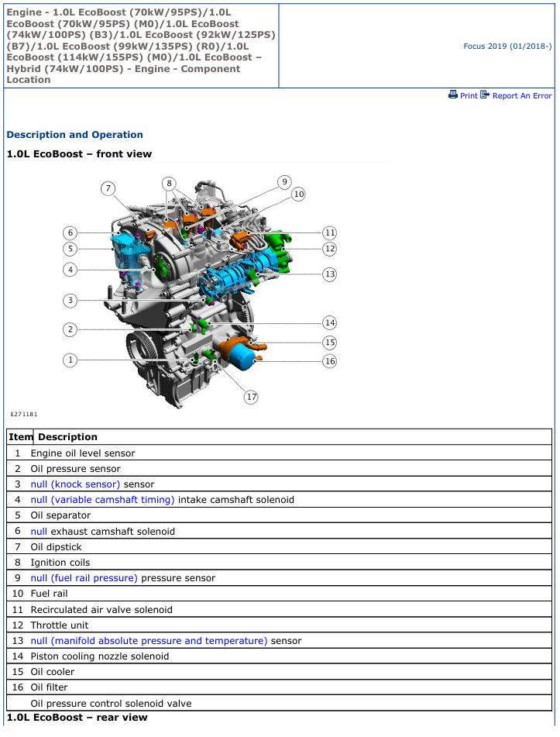Image resolution: width=560 pixels, height=737 pixels.
Task: Follow the null (variable camshaft timing) link
Action: click(102, 500)
